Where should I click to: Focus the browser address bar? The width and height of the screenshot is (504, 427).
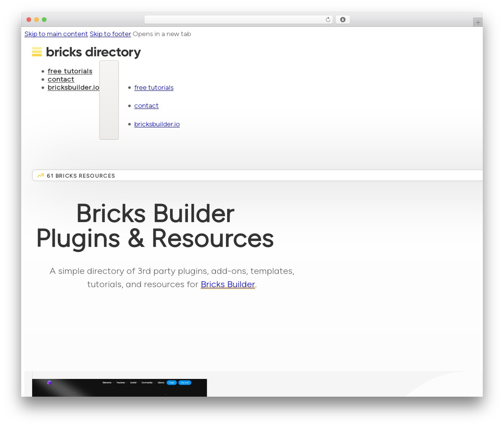pyautogui.click(x=238, y=20)
